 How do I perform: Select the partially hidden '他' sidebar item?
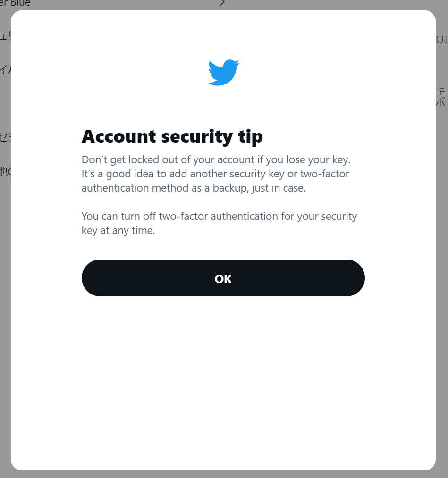[x=5, y=172]
